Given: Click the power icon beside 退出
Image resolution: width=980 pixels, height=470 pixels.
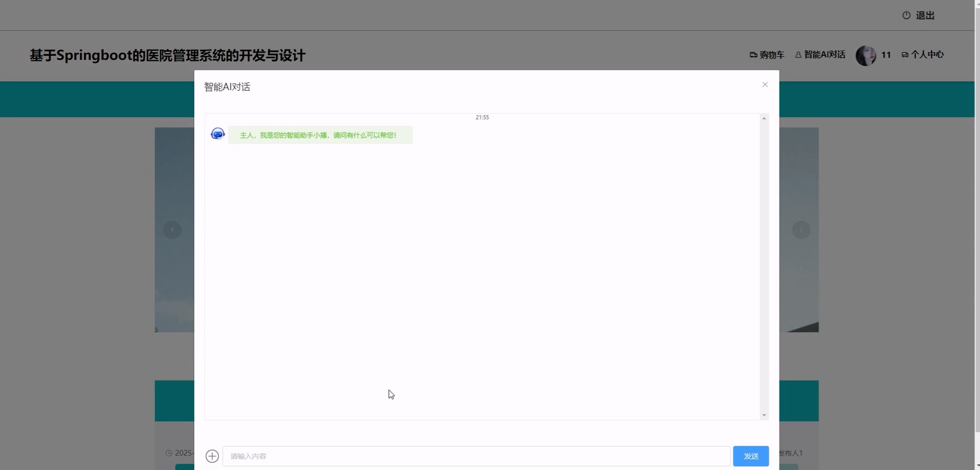Looking at the screenshot, I should (906, 15).
